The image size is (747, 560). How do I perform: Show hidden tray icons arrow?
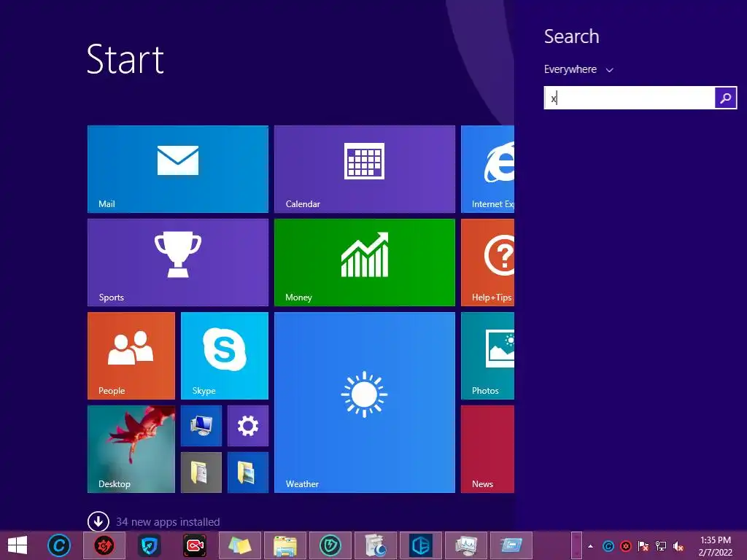(591, 546)
